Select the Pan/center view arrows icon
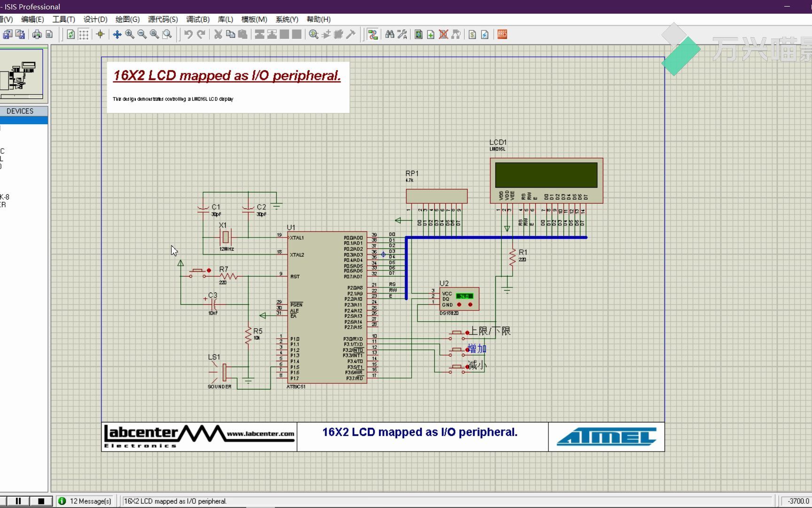The image size is (812, 508). pyautogui.click(x=117, y=34)
